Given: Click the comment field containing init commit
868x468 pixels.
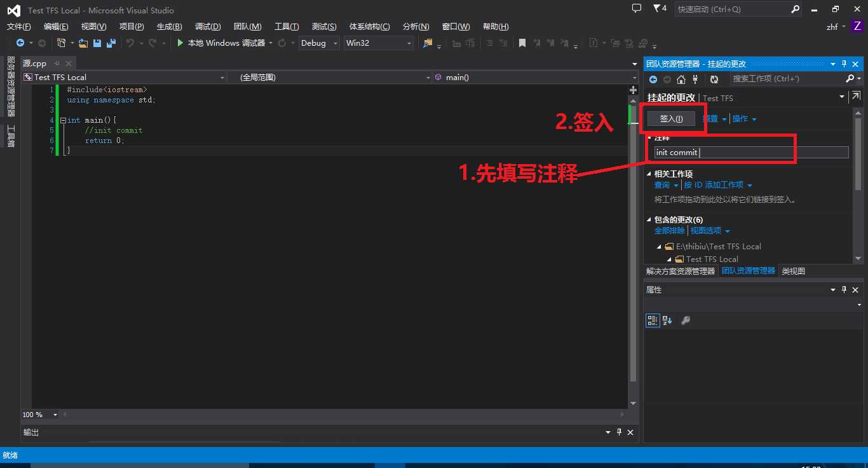Looking at the screenshot, I should 751,153.
